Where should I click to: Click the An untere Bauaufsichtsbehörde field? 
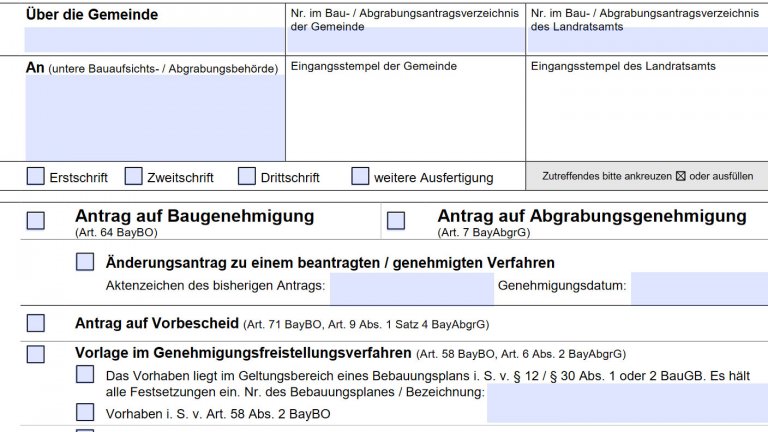click(x=154, y=118)
